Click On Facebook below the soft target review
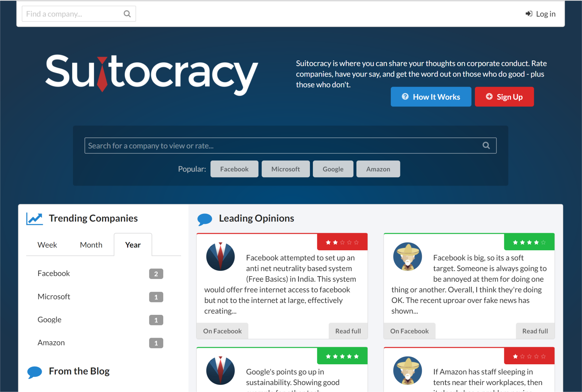Viewport: 582px width, 392px height. (409, 331)
